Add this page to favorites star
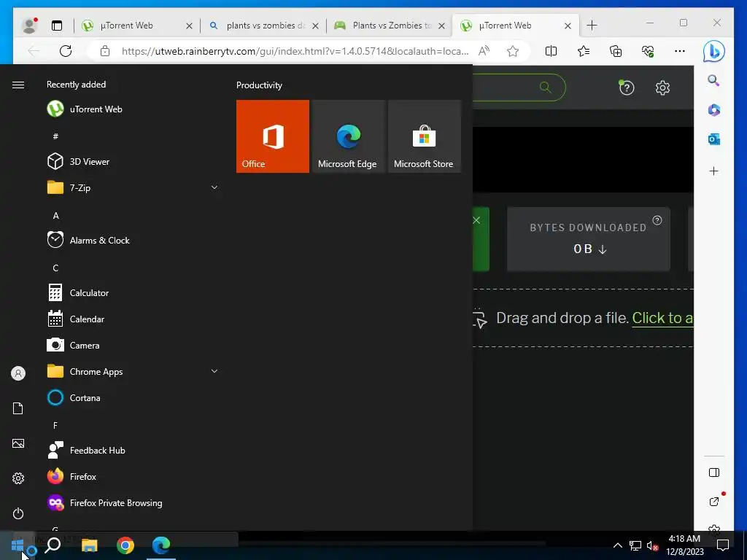The height and width of the screenshot is (560, 747). click(x=513, y=51)
